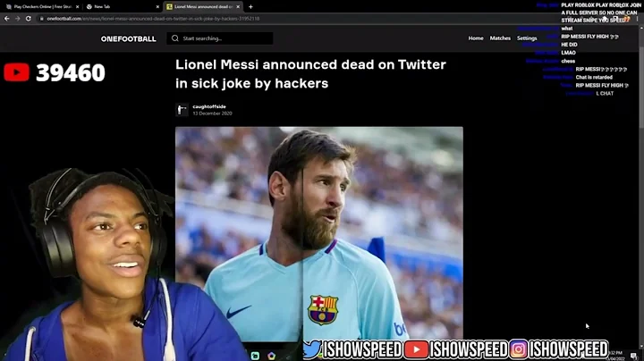The width and height of the screenshot is (644, 361).
Task: Click chat message 'LMAO'
Action: pyautogui.click(x=569, y=53)
